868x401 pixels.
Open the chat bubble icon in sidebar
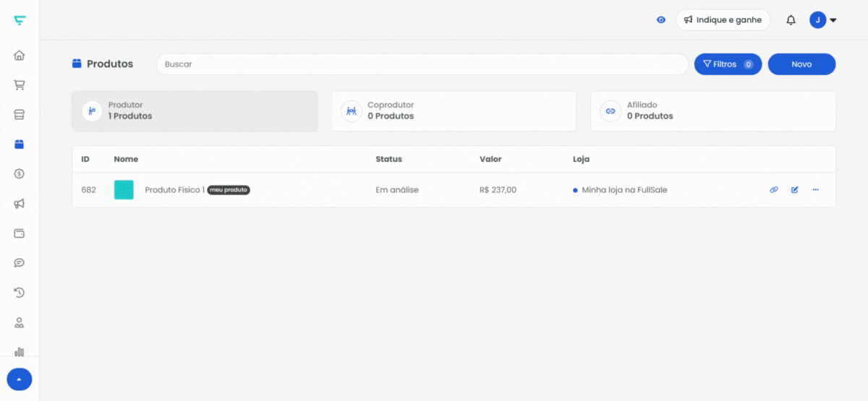(20, 263)
